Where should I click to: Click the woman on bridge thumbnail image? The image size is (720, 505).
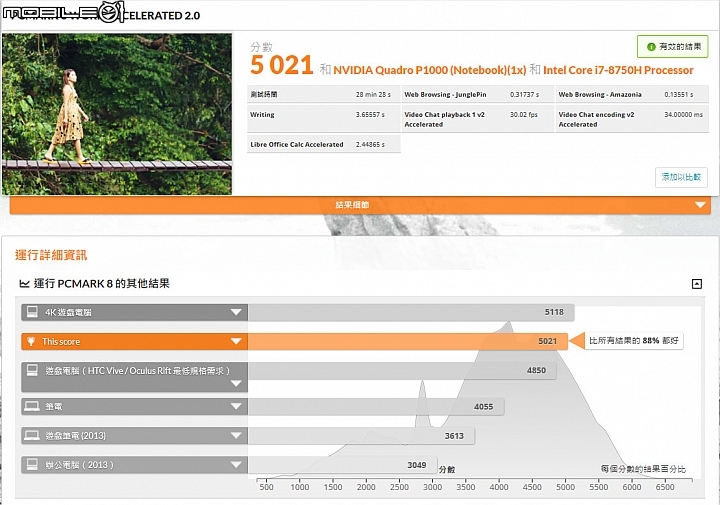117,114
